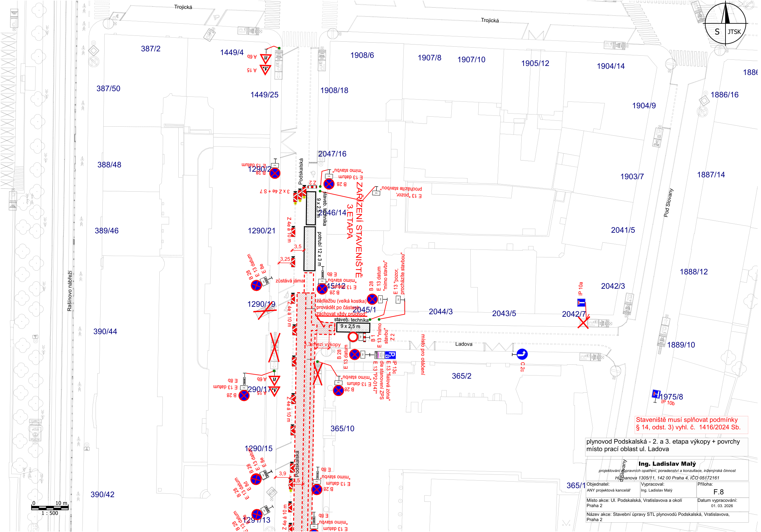Click the north arrow compass labeled JTSK
Viewport: 761px width, 532px height.
coord(725,24)
